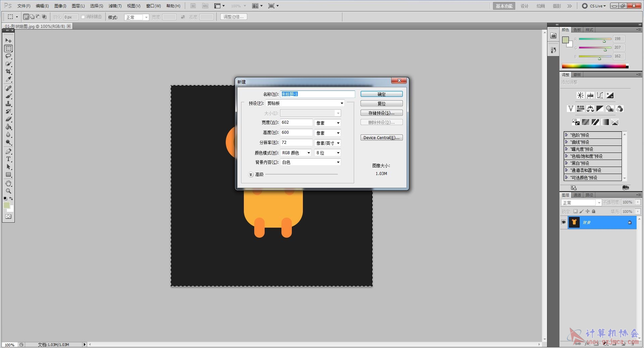The width and height of the screenshot is (644, 348).
Task: Open the 预设 dropdown in the New dialog
Action: [x=305, y=103]
